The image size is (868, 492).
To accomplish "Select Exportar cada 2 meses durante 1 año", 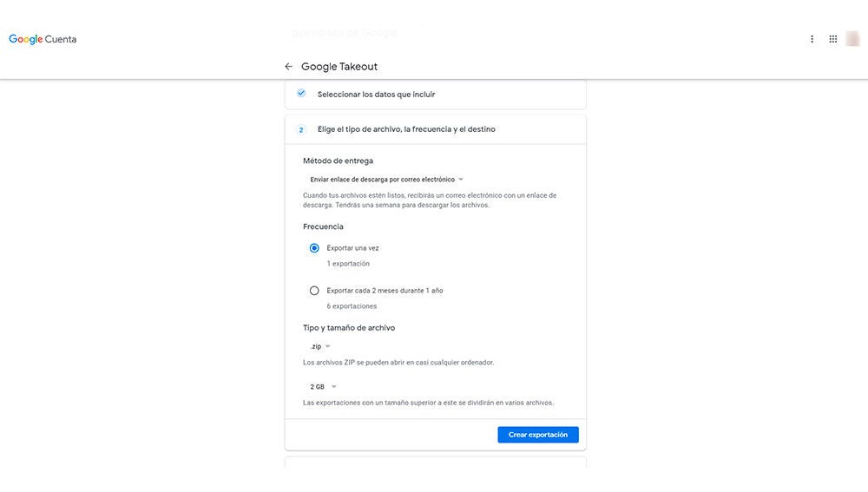I will coord(314,291).
